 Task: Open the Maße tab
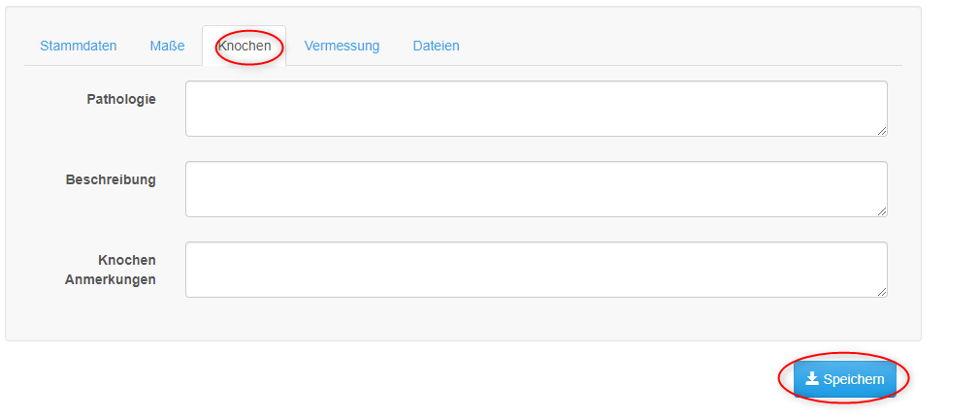pos(167,46)
